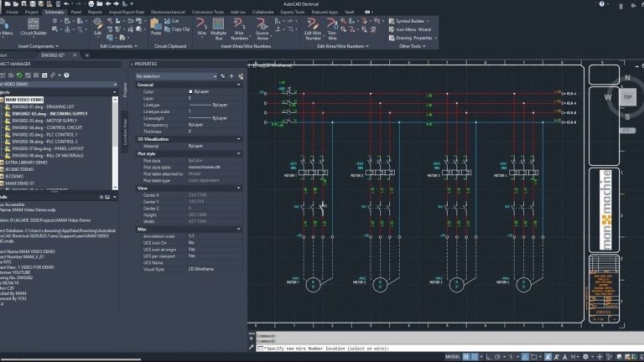Open the Conversion Tools ribbon tab
Viewport: 644px width, 362px height.
point(208,12)
